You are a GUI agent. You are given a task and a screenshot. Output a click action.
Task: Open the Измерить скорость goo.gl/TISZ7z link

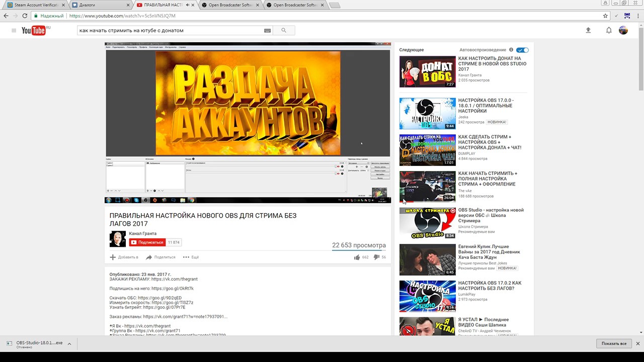coord(172,303)
